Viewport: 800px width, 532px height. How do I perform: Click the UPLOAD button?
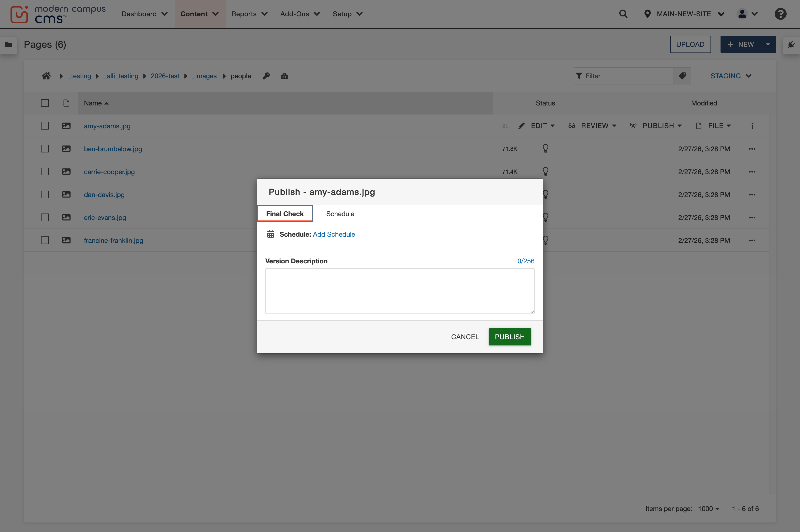coord(690,44)
